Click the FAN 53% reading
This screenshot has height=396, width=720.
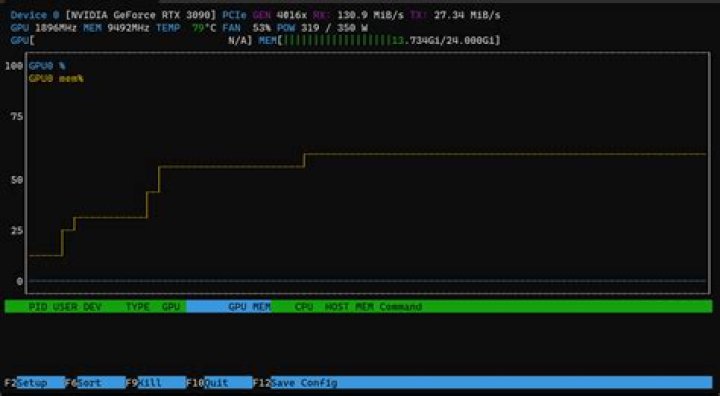point(247,28)
